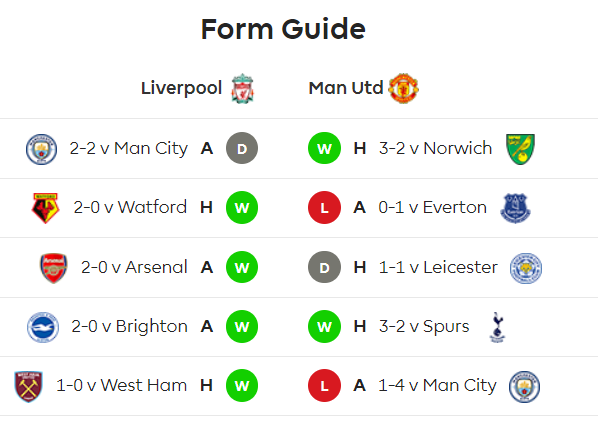
Task: Open the 3-2 v Norwich result
Action: pos(435,148)
